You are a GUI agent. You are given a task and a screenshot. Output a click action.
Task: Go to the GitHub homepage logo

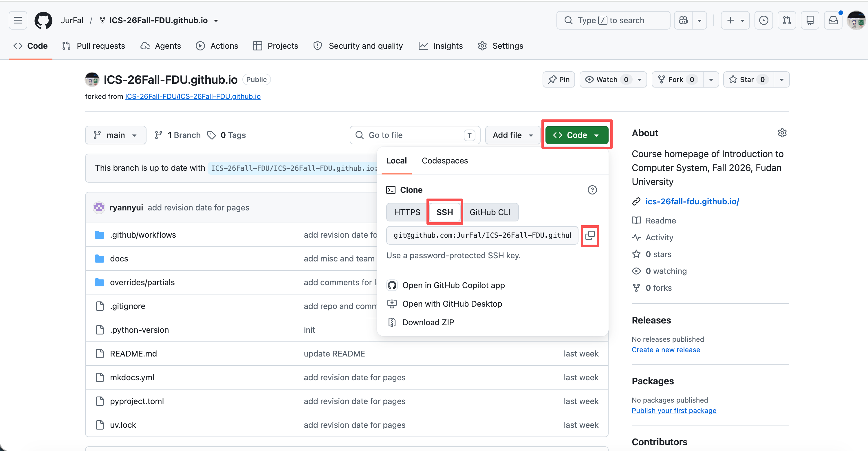[43, 20]
